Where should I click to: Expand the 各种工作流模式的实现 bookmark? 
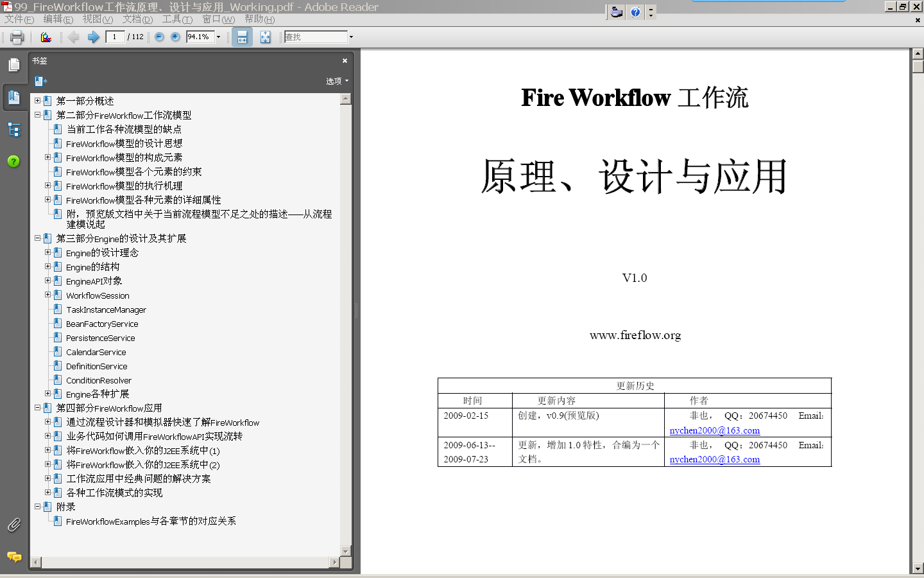point(48,493)
